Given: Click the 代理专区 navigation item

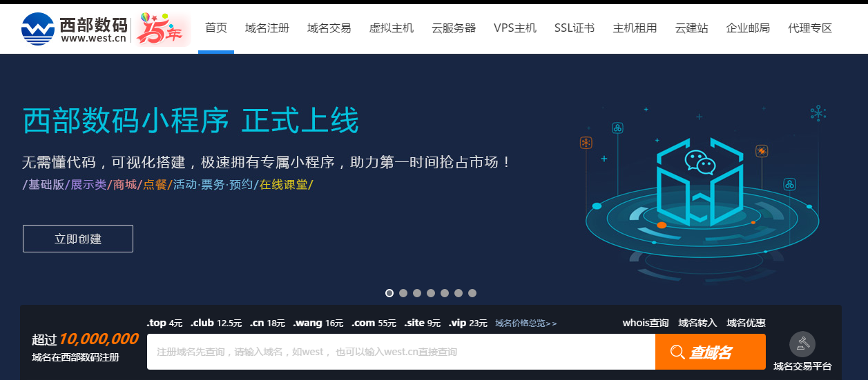Looking at the screenshot, I should (x=810, y=28).
